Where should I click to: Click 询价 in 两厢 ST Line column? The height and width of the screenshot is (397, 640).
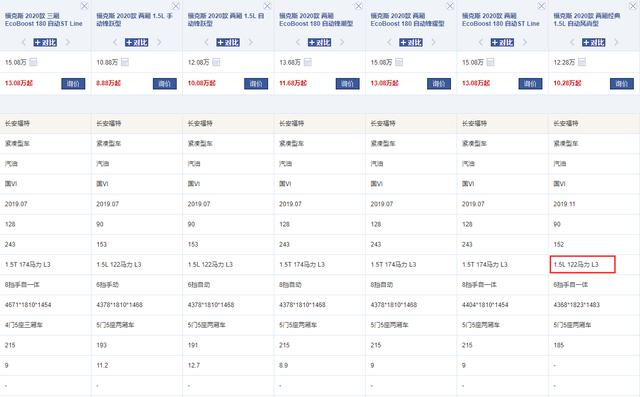point(531,84)
